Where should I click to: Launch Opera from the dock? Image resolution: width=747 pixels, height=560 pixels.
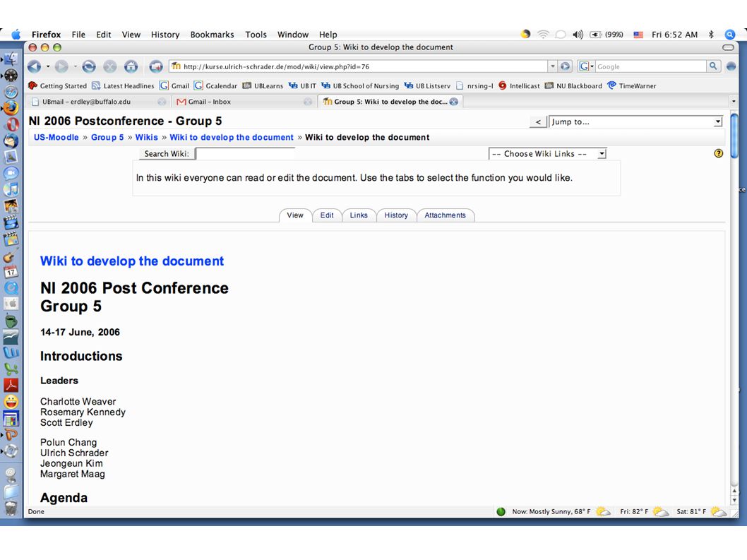11,124
